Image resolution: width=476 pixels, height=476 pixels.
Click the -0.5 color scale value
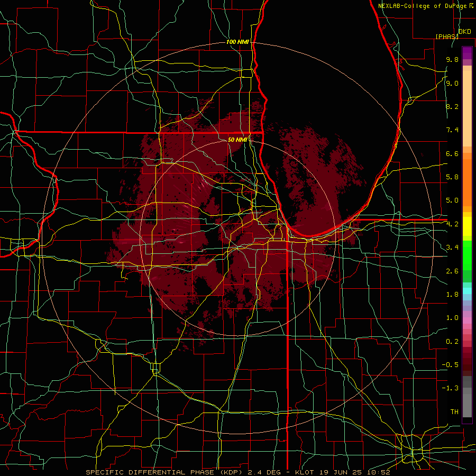click(450, 365)
